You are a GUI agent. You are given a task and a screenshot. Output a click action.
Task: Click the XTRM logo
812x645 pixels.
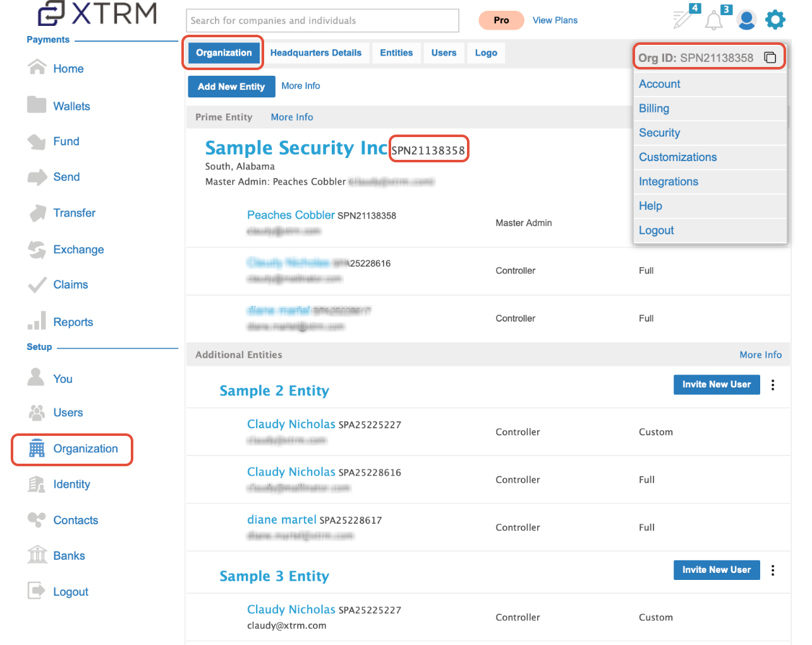tap(97, 13)
